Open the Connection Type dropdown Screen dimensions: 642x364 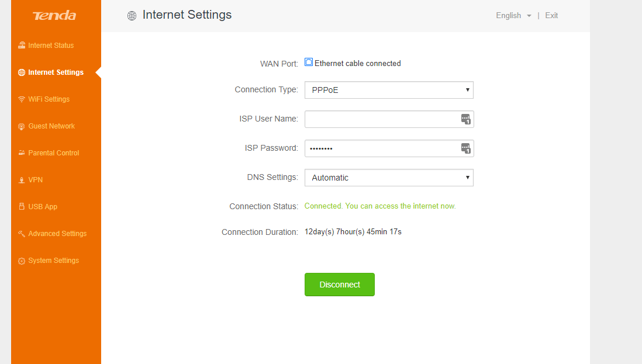coord(389,90)
